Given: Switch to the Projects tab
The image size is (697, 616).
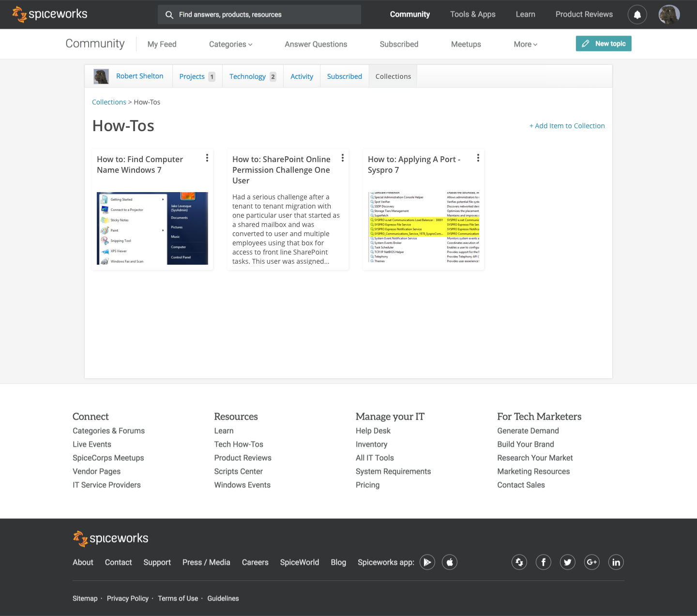Looking at the screenshot, I should pos(197,76).
